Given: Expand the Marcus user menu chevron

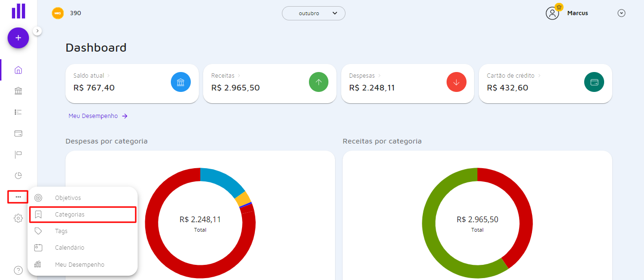Looking at the screenshot, I should [621, 13].
